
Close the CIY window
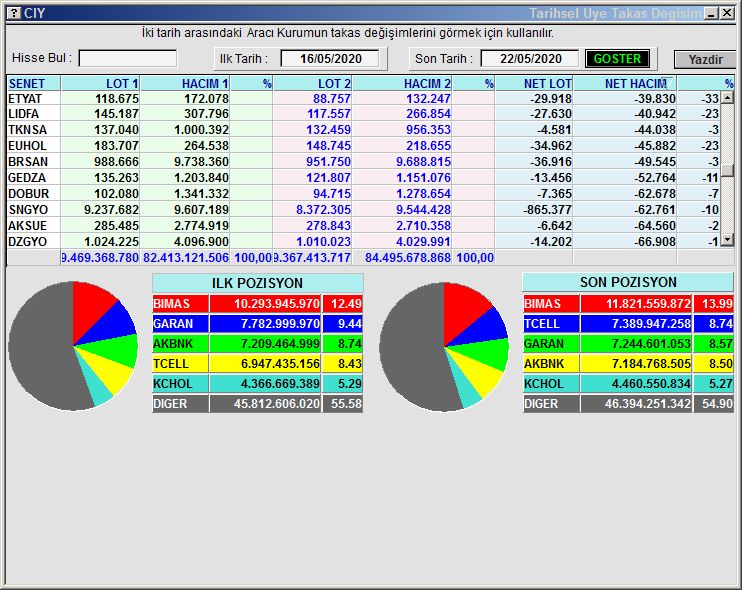click(727, 13)
